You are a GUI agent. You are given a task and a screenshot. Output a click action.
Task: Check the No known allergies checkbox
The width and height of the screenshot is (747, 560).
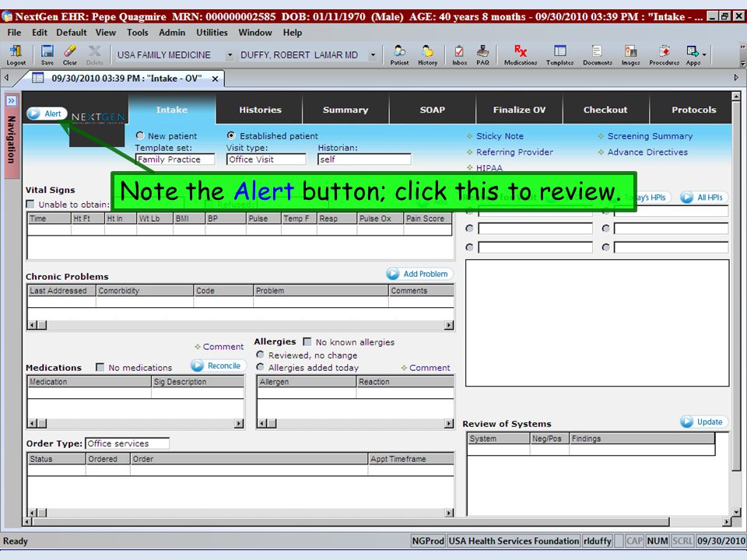(307, 342)
